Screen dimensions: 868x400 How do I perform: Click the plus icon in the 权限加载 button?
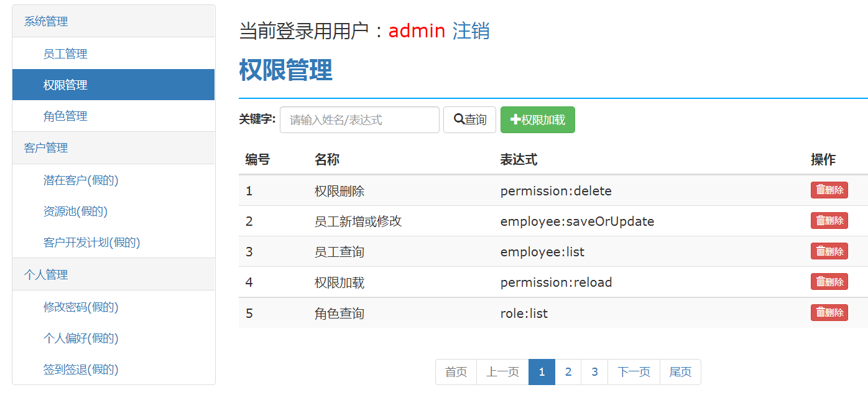coord(515,120)
